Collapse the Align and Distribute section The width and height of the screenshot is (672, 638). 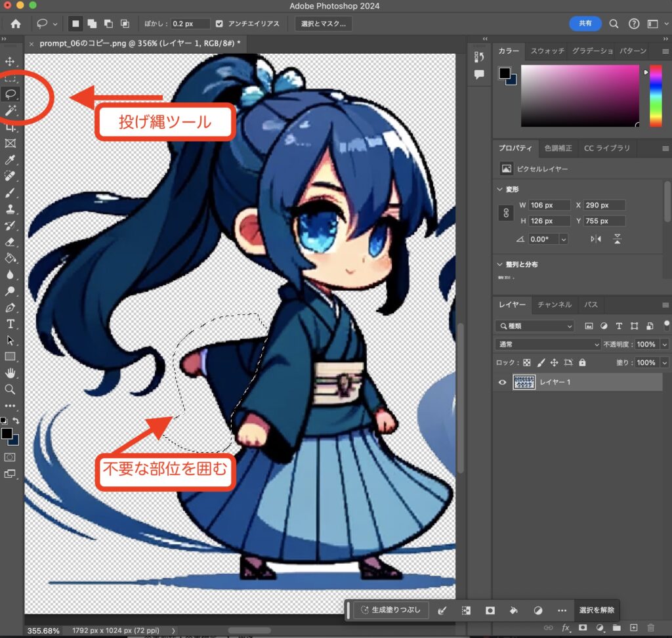point(499,264)
